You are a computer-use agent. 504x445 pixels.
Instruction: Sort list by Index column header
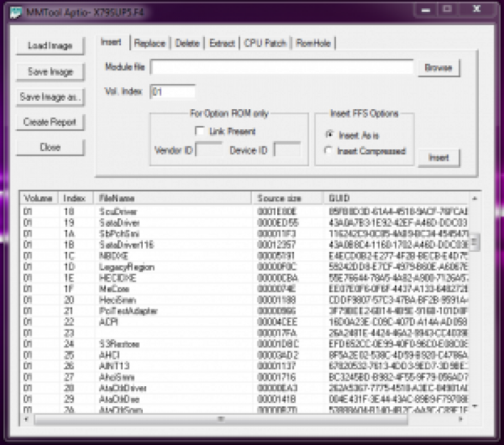[x=76, y=198]
